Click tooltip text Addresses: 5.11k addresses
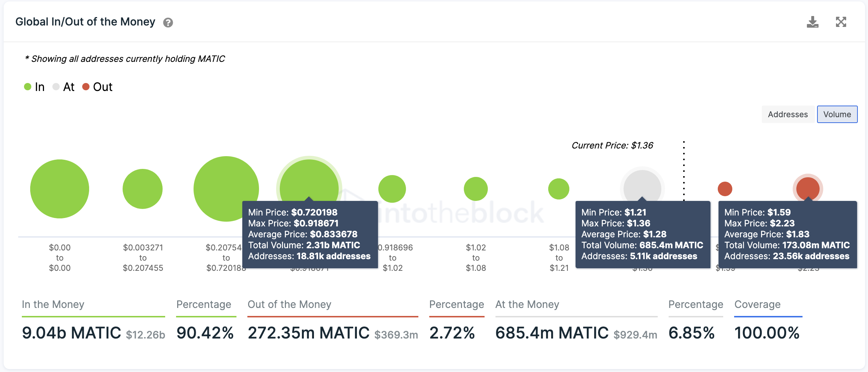The image size is (868, 372). [x=639, y=256]
